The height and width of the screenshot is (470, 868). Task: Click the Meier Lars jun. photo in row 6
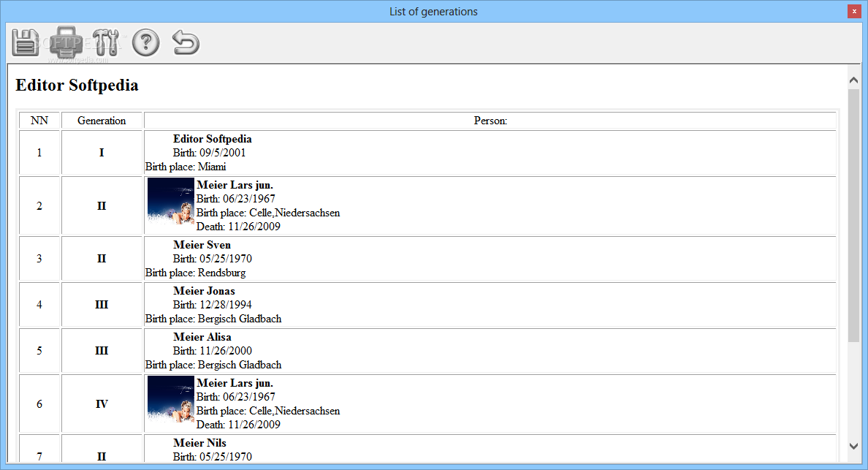(x=170, y=399)
